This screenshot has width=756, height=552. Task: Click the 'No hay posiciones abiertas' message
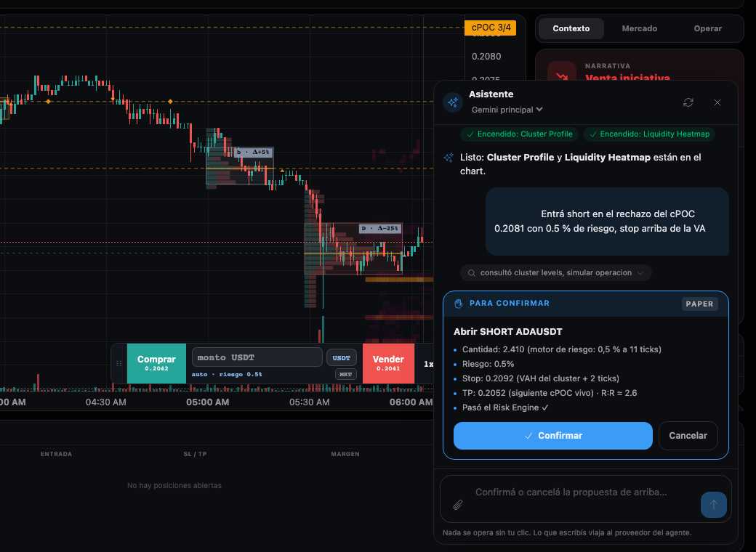click(x=174, y=485)
